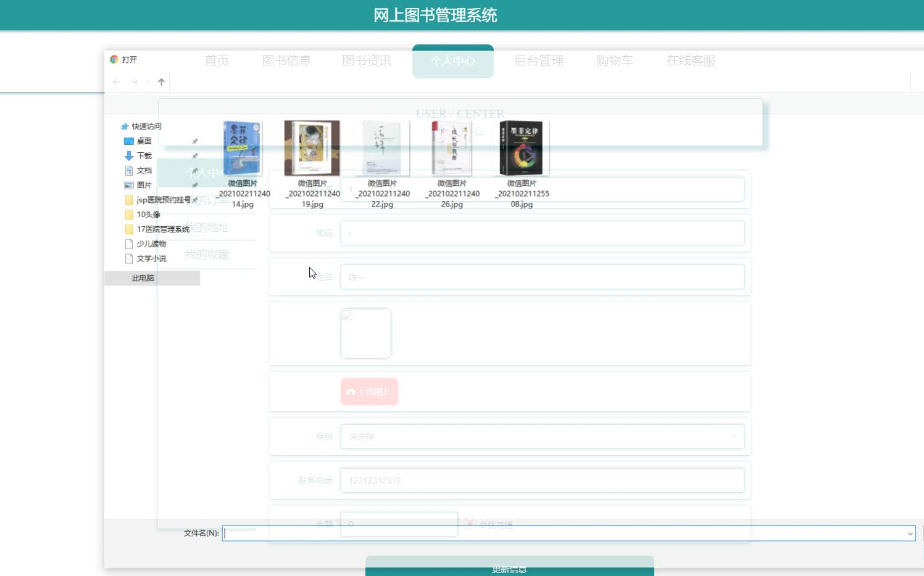Image resolution: width=924 pixels, height=576 pixels.
Task: Click 我的地址 in the page sidebar
Action: point(207,228)
